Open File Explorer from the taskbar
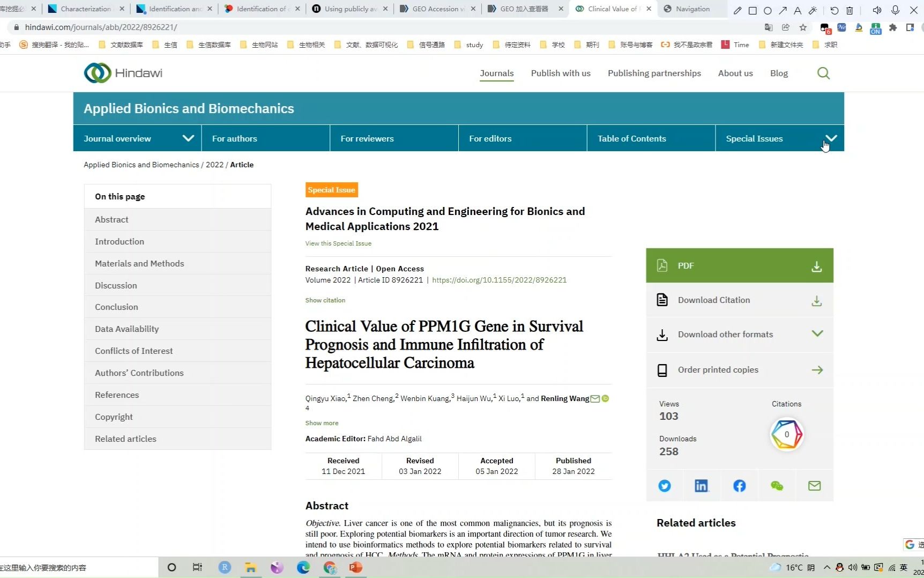The image size is (924, 578). tap(250, 567)
